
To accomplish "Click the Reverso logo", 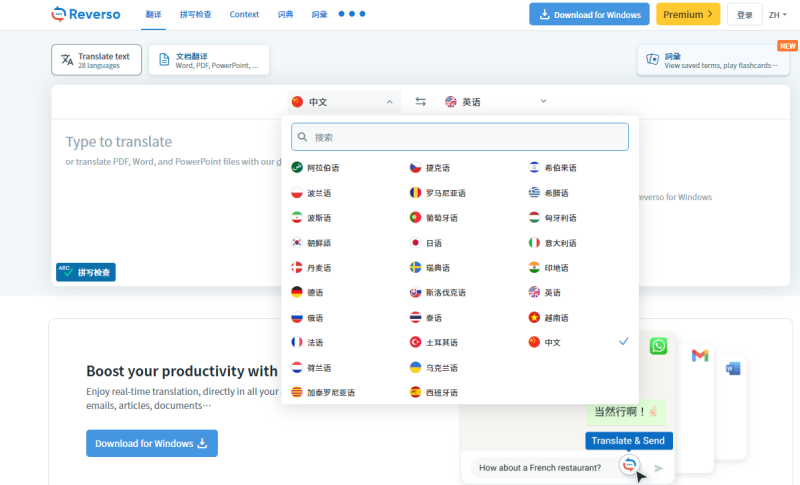I will pos(85,14).
